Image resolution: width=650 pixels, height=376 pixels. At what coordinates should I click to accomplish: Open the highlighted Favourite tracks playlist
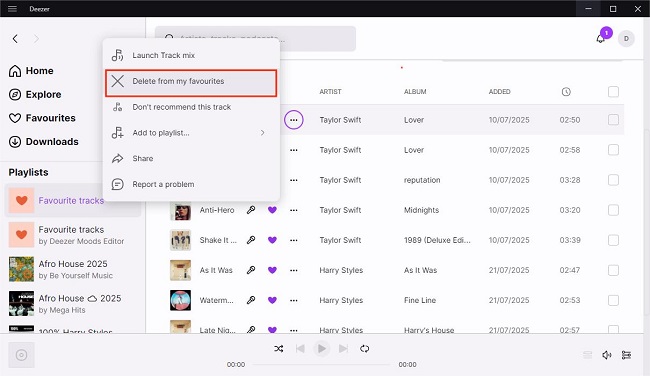coord(73,201)
